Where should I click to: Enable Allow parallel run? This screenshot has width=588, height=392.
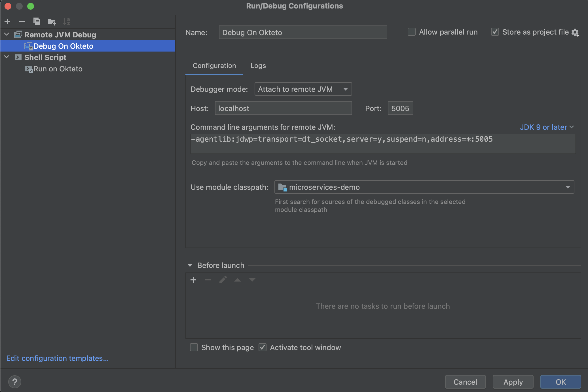coord(411,32)
